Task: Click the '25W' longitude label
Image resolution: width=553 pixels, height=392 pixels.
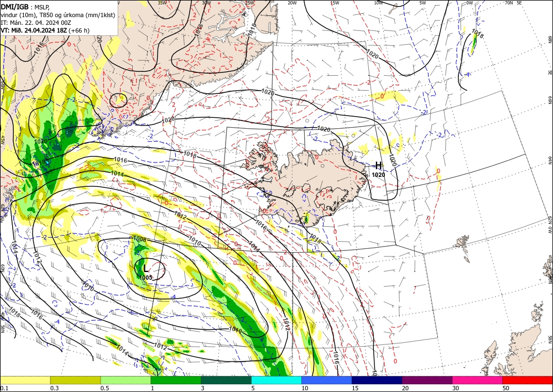Action: 249,3
